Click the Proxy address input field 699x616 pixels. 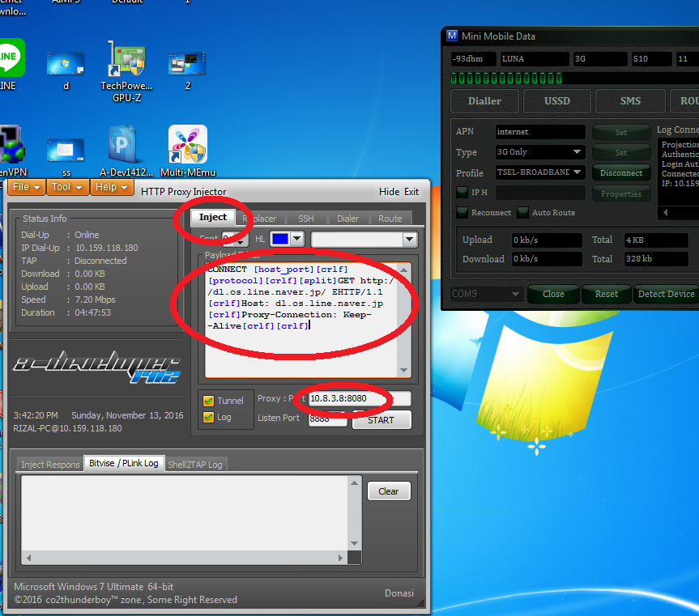point(356,398)
